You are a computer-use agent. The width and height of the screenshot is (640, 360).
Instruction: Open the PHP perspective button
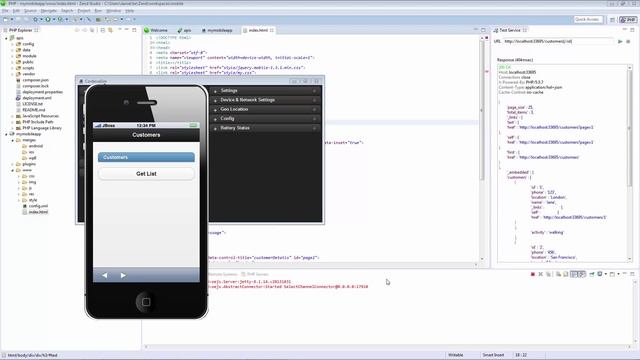coord(629,20)
